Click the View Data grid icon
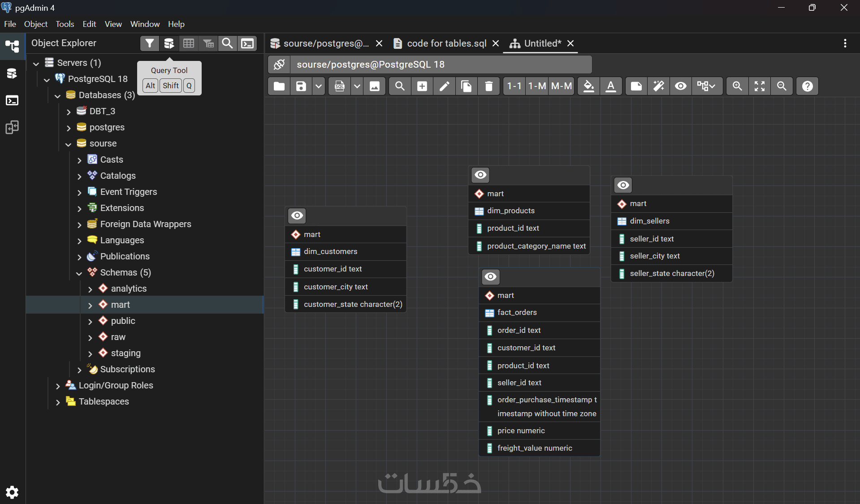The height and width of the screenshot is (504, 860). tap(189, 43)
